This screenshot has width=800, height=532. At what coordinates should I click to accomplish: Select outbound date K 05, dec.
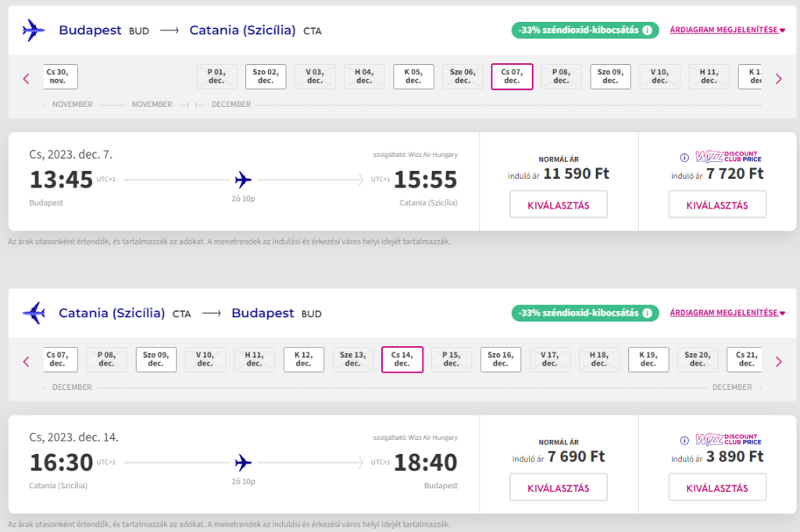413,77
